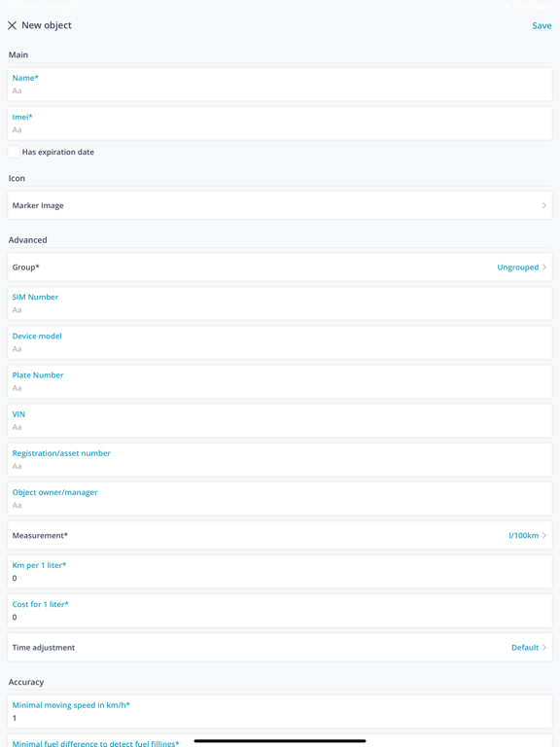Click the New object title text
The height and width of the screenshot is (747, 560).
click(x=47, y=25)
